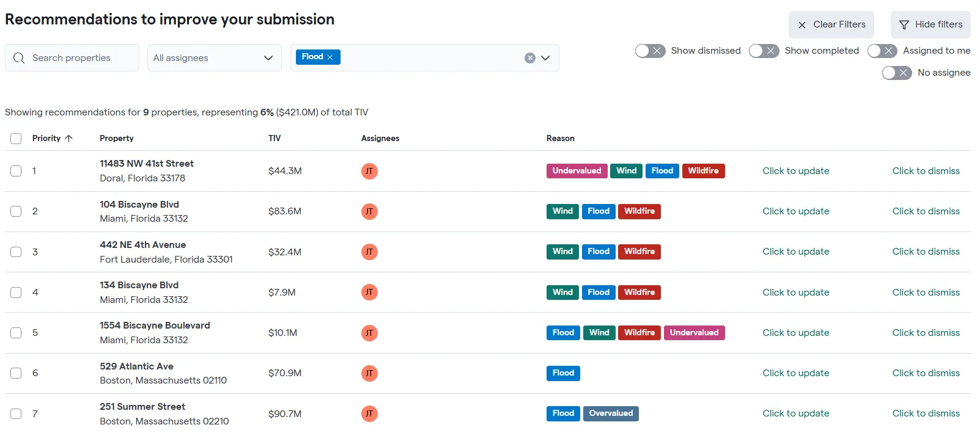Focus the Search properties field
The width and height of the screenshot is (980, 433).
tap(72, 58)
